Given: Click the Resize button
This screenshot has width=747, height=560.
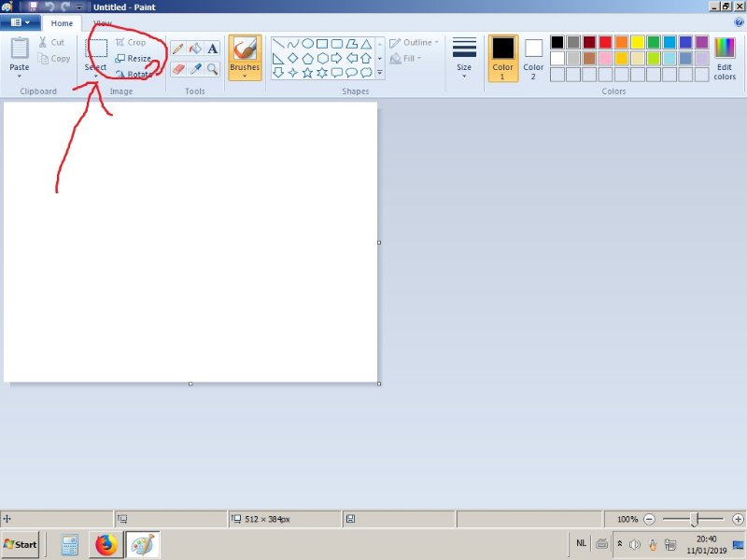Looking at the screenshot, I should coord(134,59).
